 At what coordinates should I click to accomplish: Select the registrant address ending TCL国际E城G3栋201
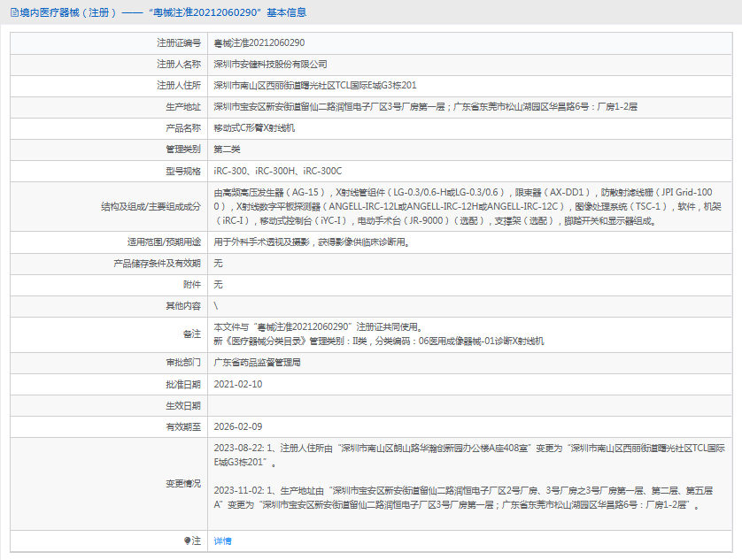point(315,86)
